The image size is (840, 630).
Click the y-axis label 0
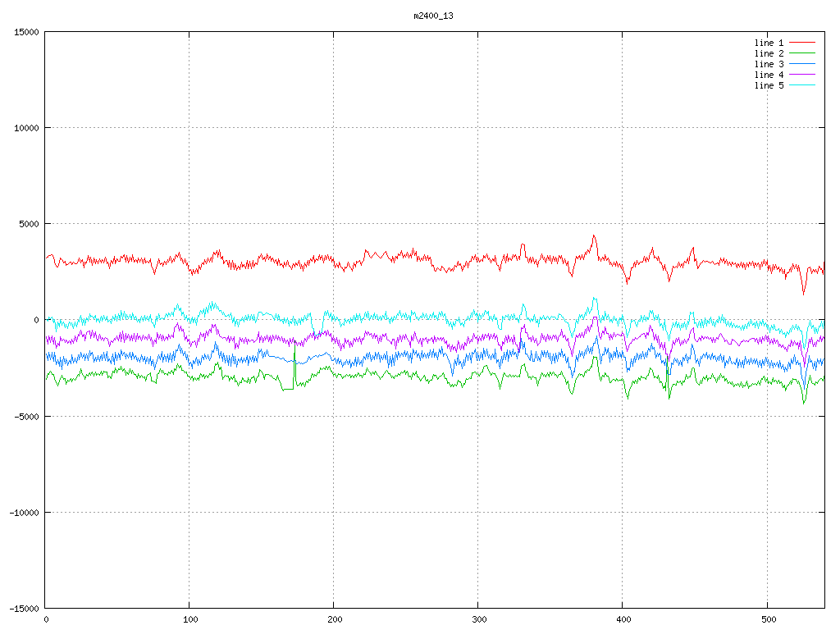point(36,321)
